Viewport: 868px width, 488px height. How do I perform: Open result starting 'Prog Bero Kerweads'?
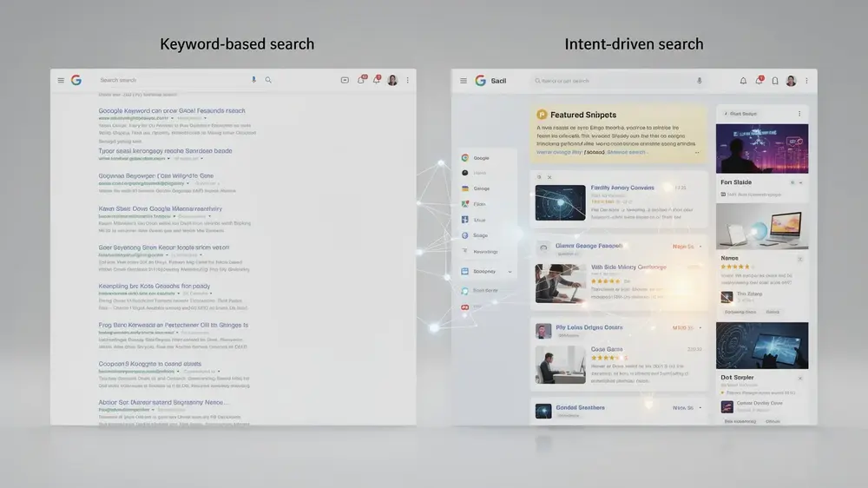[x=174, y=325]
